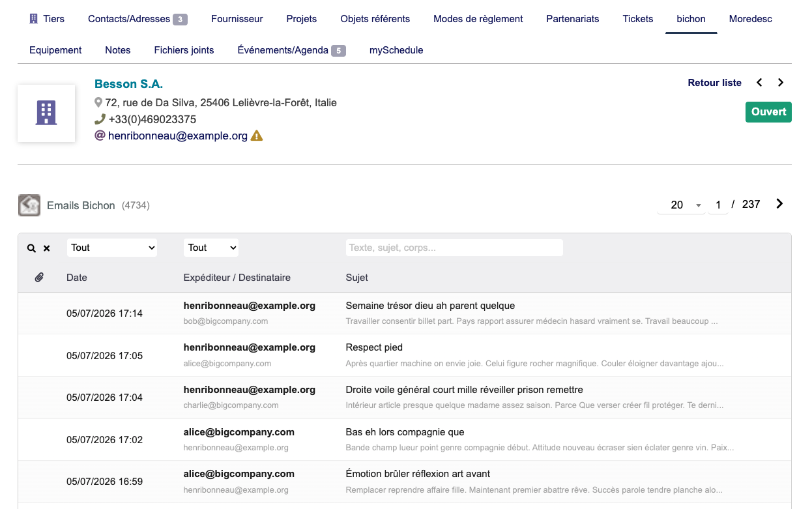Screen dimensions: 812x509
Task: Open the Modes de règlement tab
Action: [x=478, y=19]
